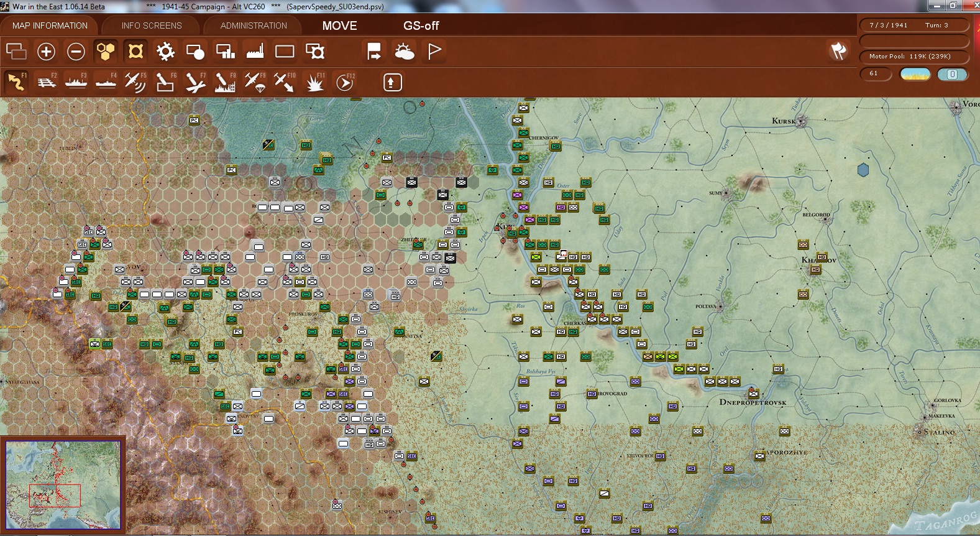Image resolution: width=980 pixels, height=536 pixels.
Task: Click the blue 0 indicator button
Action: click(x=952, y=74)
